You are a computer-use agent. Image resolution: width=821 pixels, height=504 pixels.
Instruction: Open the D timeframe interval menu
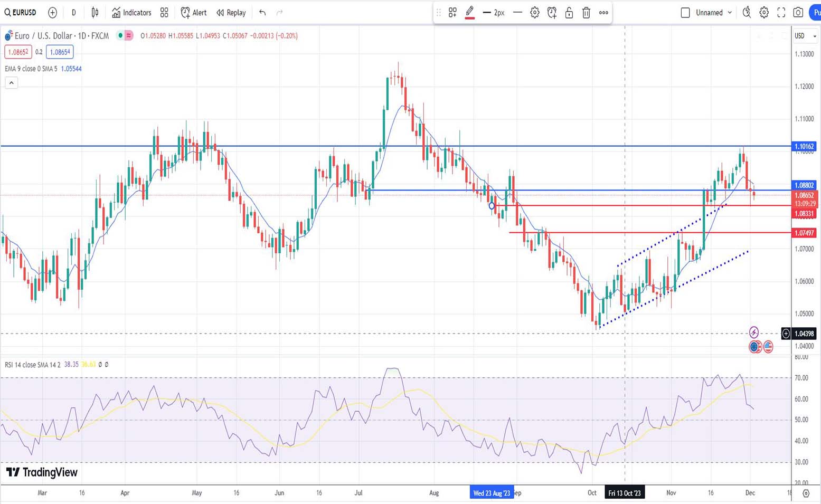pos(73,13)
